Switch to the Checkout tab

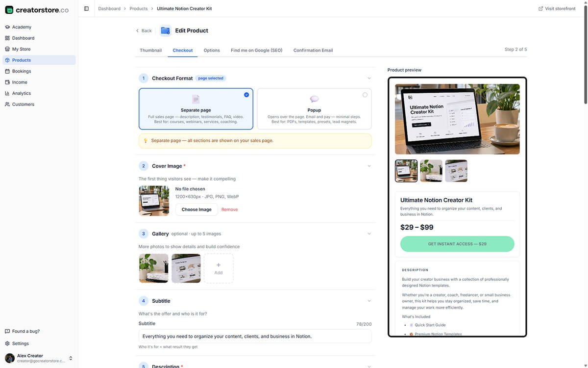[x=183, y=50]
